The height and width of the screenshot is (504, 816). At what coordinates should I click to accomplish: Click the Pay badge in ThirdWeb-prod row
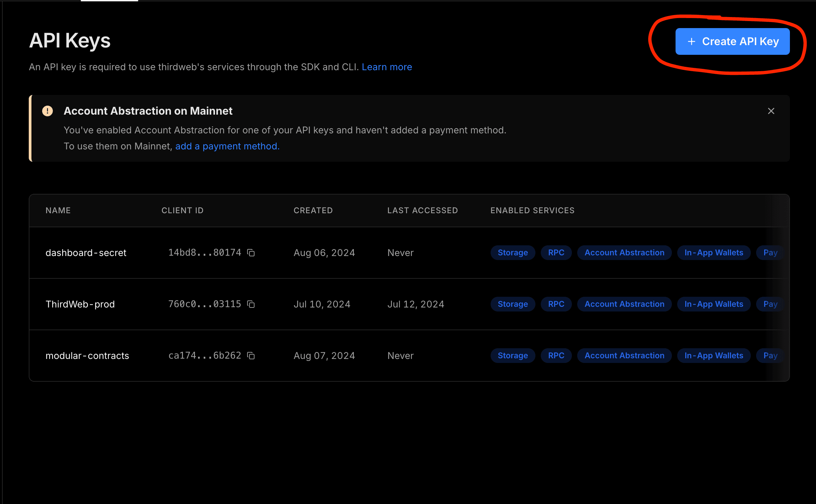click(x=770, y=304)
